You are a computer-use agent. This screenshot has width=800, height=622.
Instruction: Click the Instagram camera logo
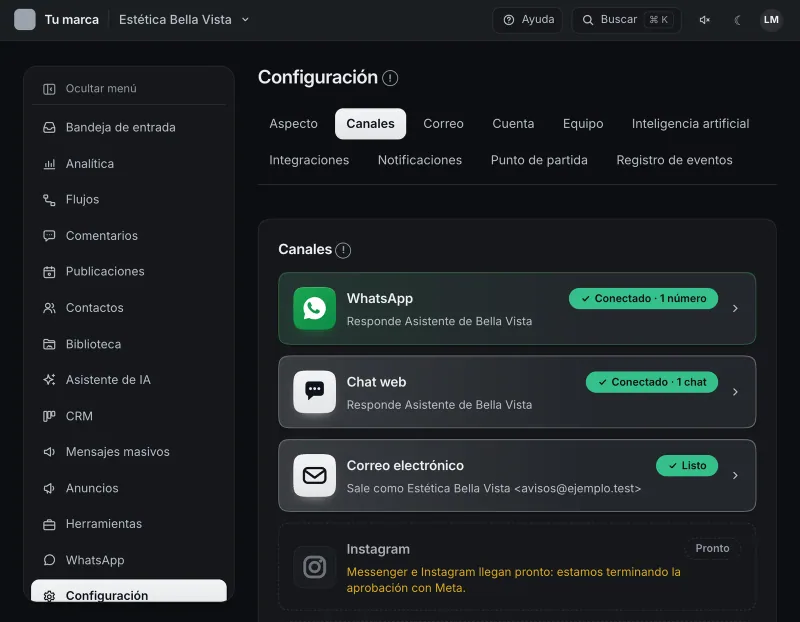[314, 567]
